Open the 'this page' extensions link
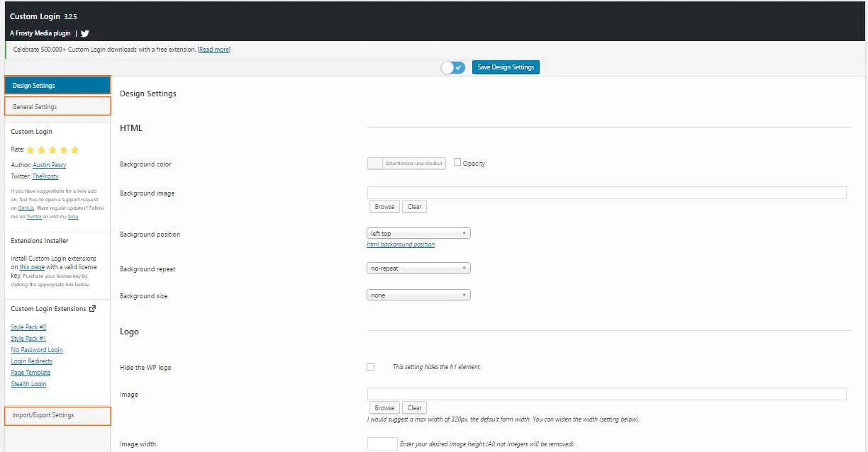 click(x=32, y=267)
